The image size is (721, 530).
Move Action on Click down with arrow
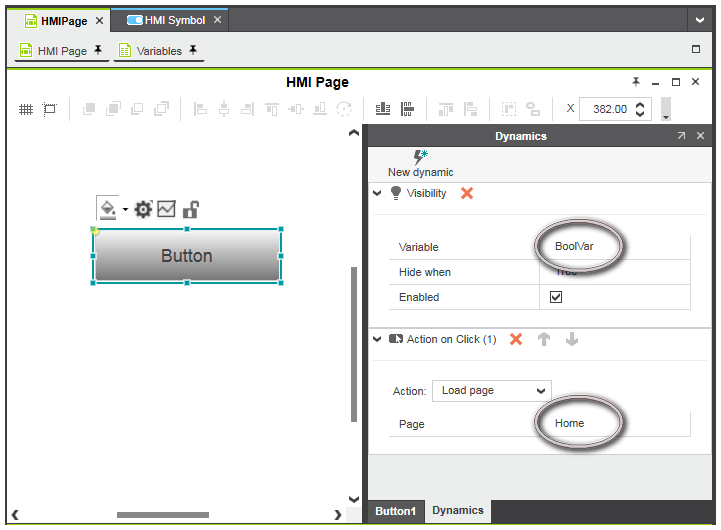point(572,339)
